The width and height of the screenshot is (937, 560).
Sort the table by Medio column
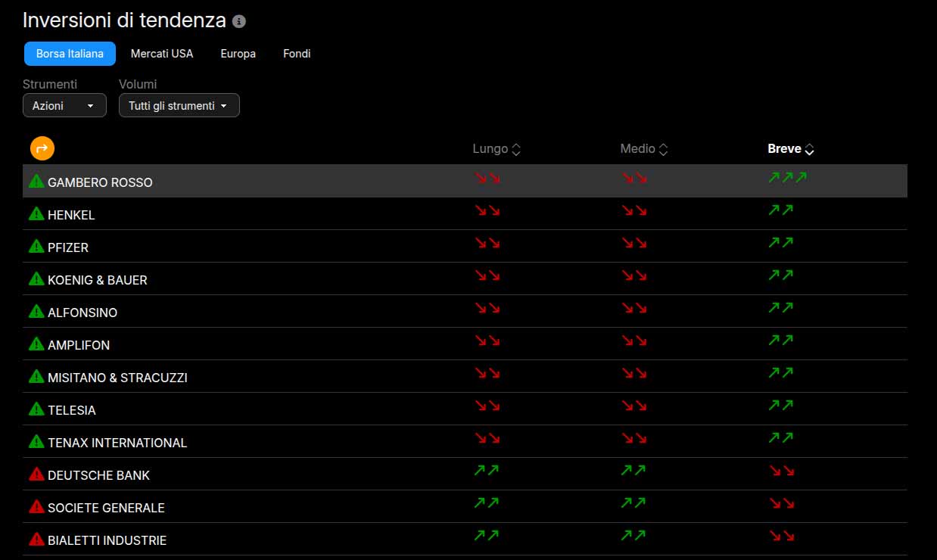coord(644,149)
